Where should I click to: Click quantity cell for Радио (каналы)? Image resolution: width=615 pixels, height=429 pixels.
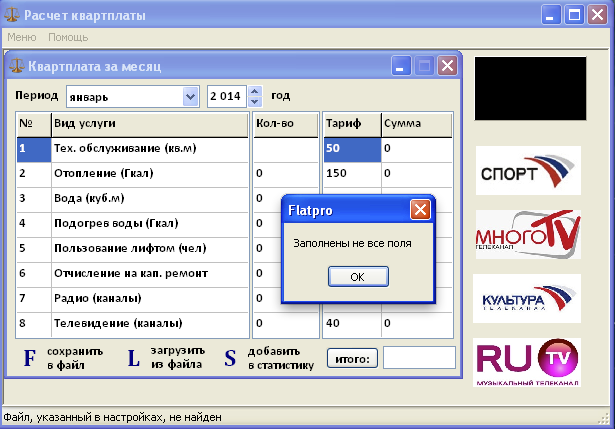[268, 300]
